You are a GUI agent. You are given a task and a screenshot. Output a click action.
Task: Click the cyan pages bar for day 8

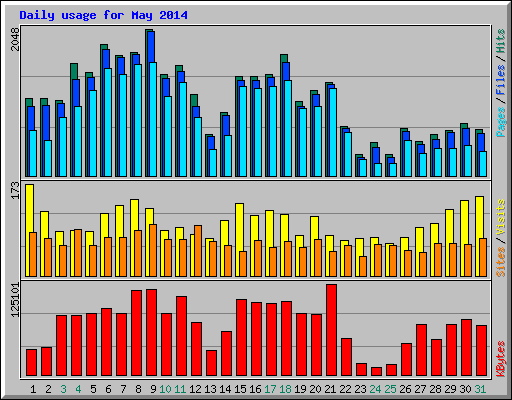point(138,120)
